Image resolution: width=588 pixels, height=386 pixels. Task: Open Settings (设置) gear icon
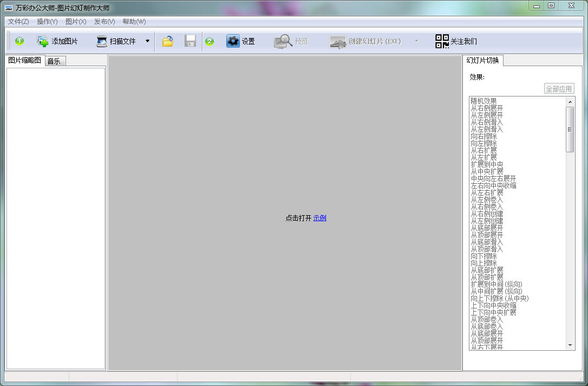(233, 41)
